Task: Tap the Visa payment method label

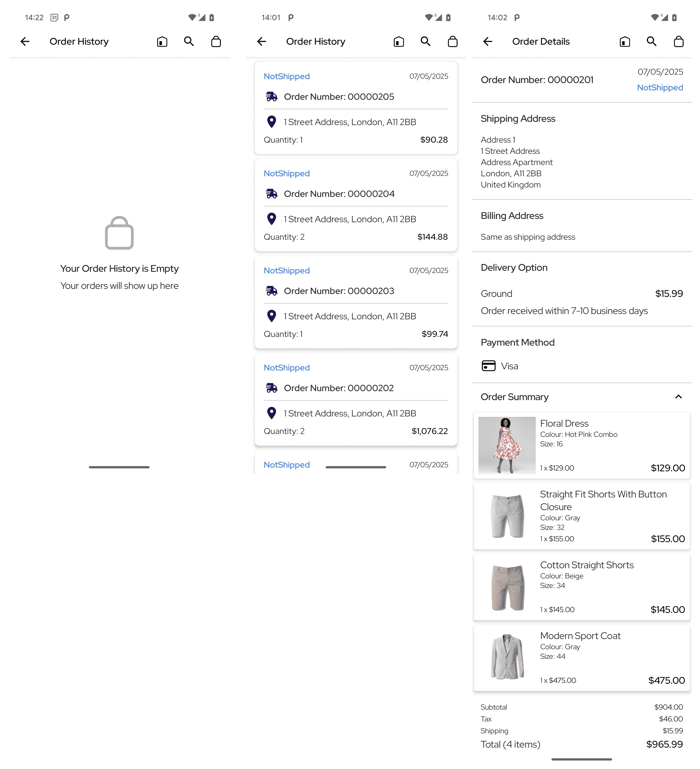Action: (x=510, y=367)
